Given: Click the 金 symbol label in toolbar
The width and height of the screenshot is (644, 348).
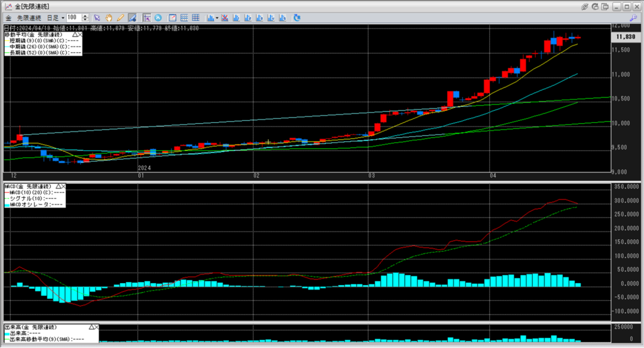Looking at the screenshot, I should pos(8,17).
